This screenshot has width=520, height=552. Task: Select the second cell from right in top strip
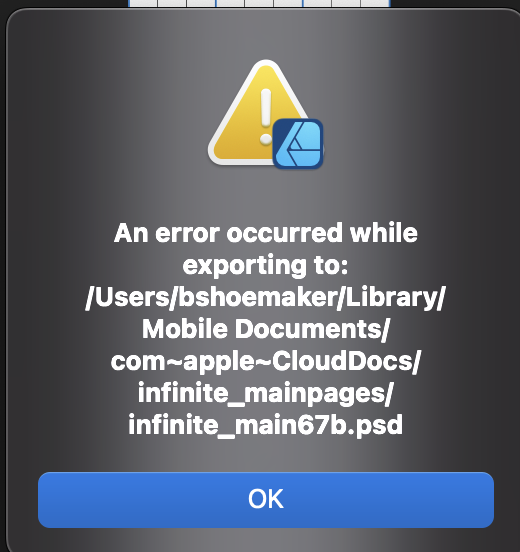tap(346, 3)
